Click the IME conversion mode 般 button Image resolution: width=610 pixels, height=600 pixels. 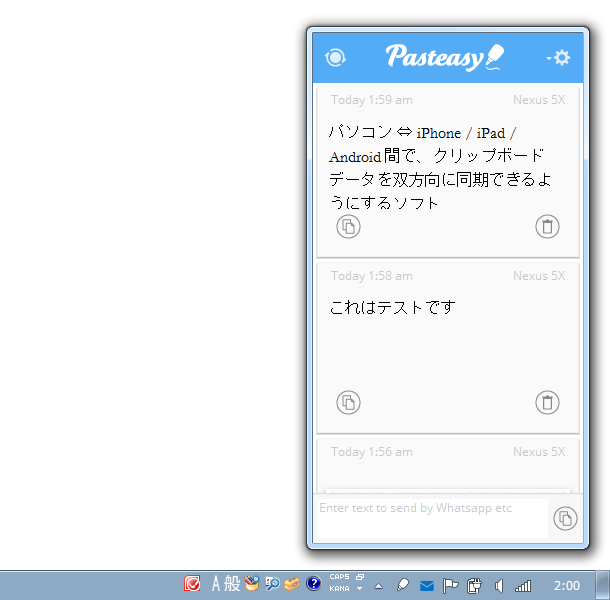point(232,584)
